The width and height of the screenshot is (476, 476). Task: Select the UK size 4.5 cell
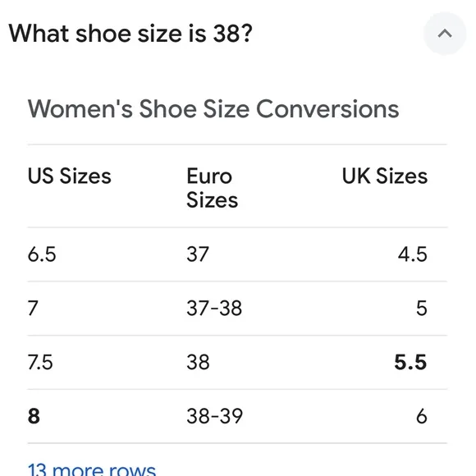coord(413,254)
